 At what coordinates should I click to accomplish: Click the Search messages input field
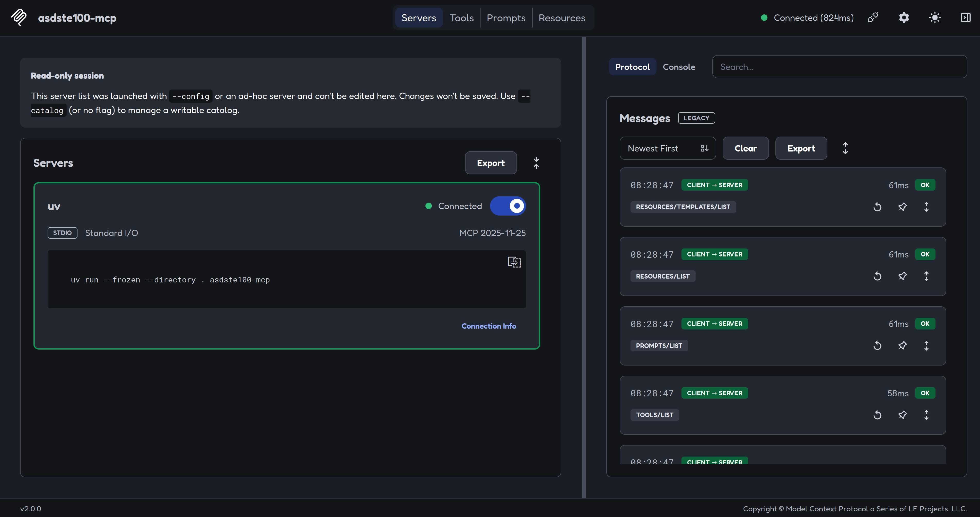[x=840, y=67]
